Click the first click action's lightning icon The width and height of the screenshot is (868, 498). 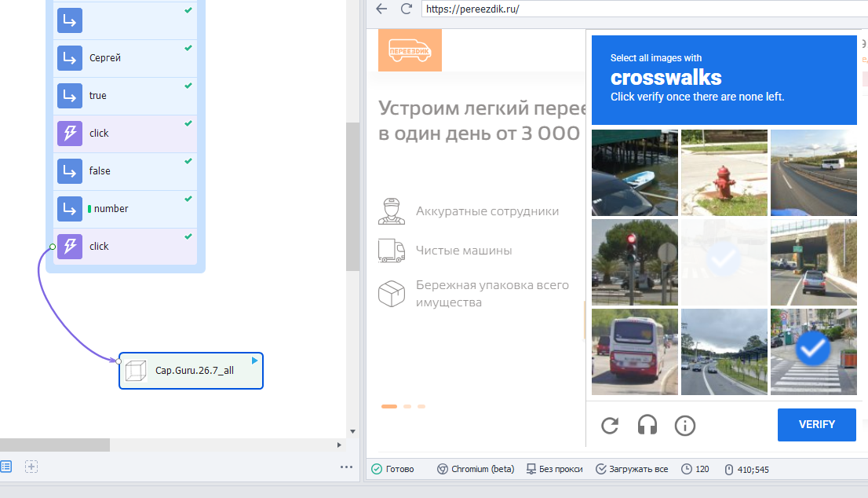70,133
